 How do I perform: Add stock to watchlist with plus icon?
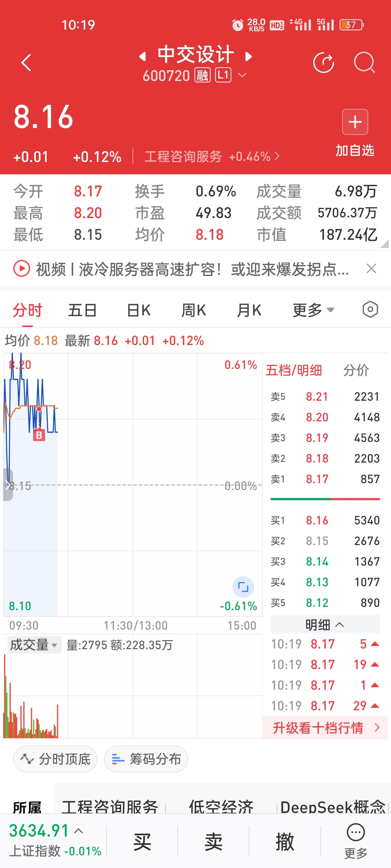(x=355, y=122)
